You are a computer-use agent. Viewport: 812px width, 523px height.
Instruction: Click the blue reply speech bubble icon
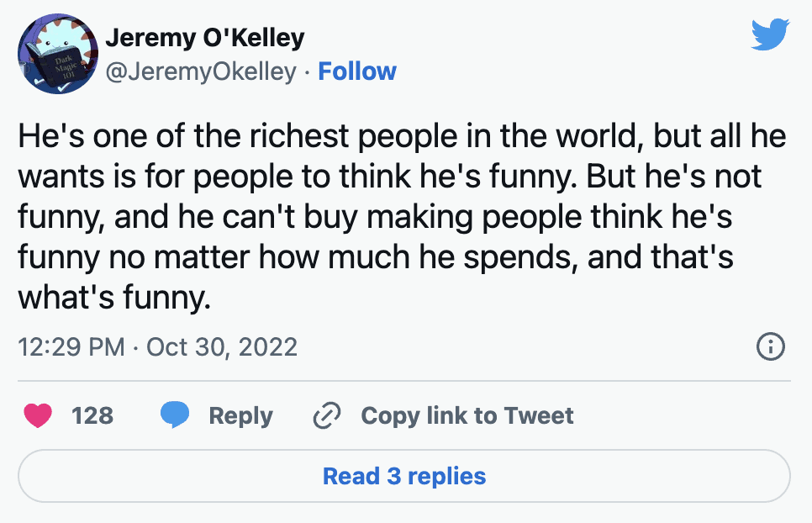tap(177, 415)
